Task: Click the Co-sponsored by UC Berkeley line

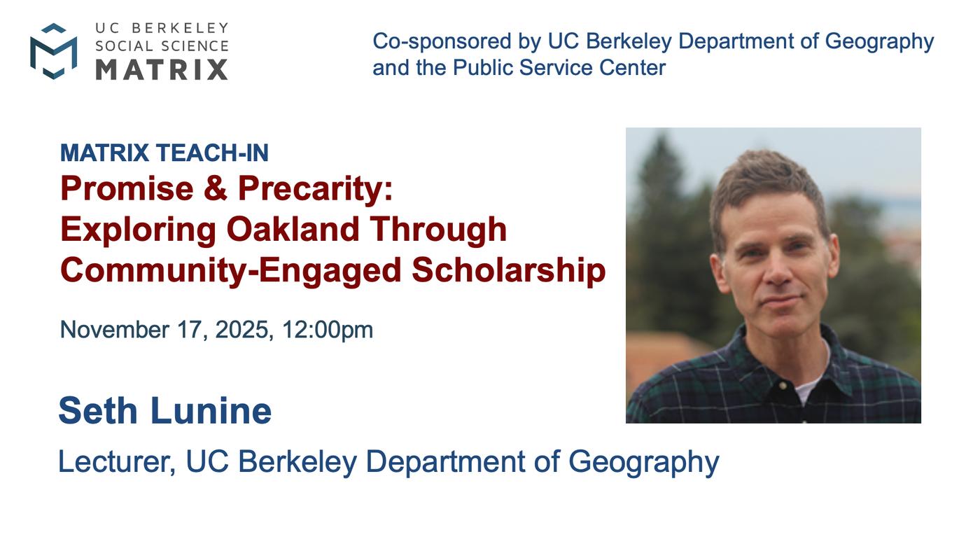Action: pyautogui.click(x=653, y=41)
